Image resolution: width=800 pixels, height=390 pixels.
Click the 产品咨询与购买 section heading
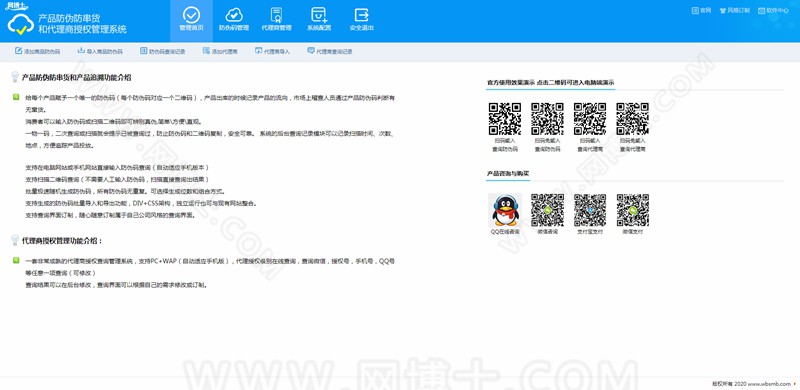coord(508,174)
